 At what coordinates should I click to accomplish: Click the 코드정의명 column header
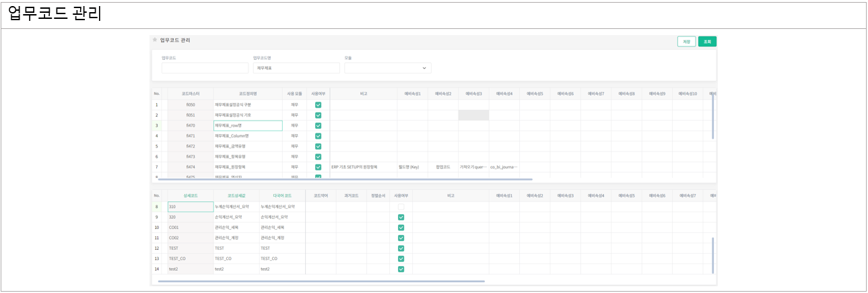click(x=248, y=94)
